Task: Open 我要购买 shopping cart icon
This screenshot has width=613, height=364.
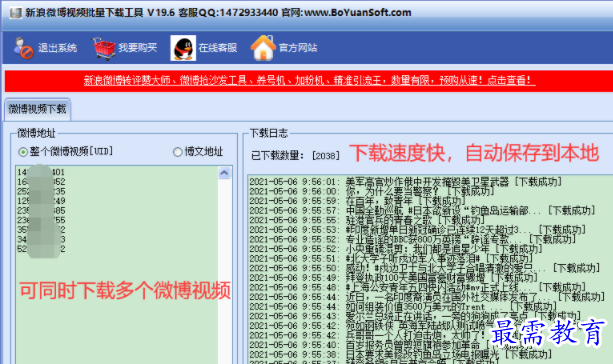Action: (104, 48)
